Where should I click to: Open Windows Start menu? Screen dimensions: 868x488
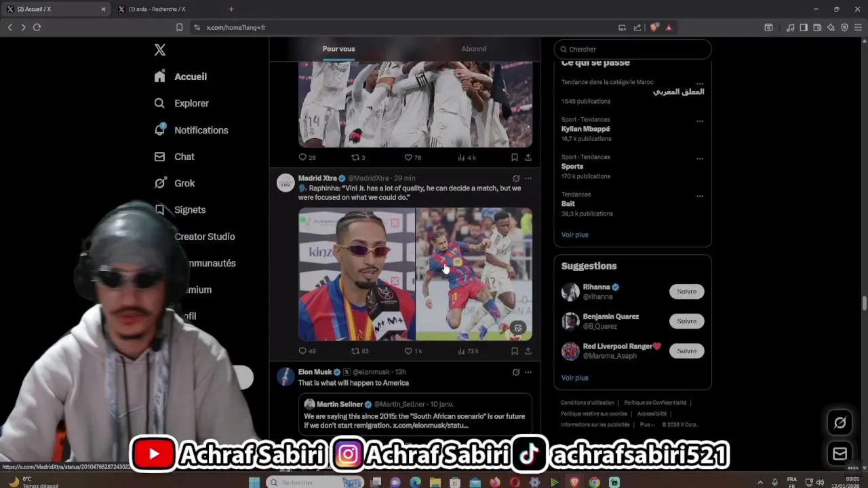[x=254, y=482]
